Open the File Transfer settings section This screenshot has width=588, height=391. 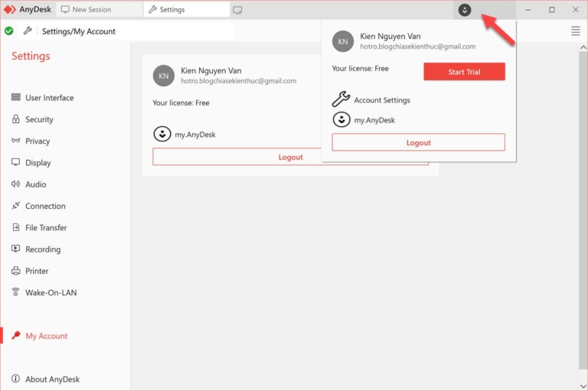(x=46, y=228)
